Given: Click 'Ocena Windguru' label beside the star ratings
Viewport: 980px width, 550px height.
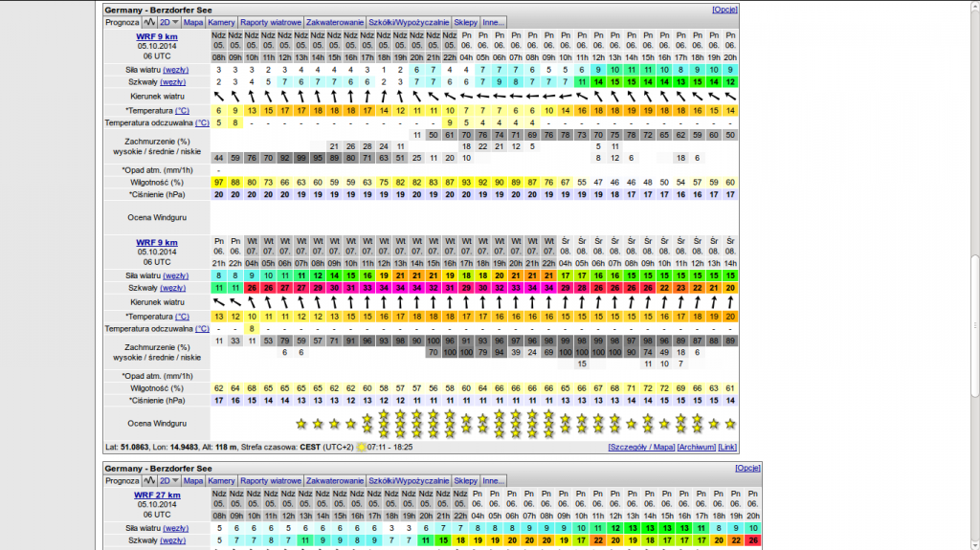Looking at the screenshot, I should point(157,423).
